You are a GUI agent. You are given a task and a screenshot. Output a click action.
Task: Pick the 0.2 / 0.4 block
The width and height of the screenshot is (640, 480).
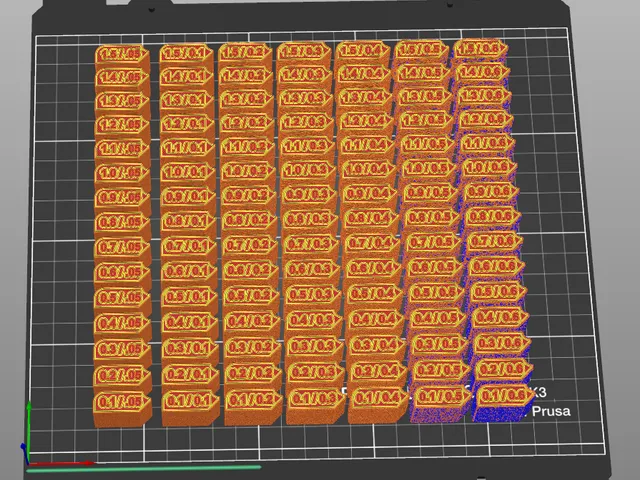[x=380, y=371]
